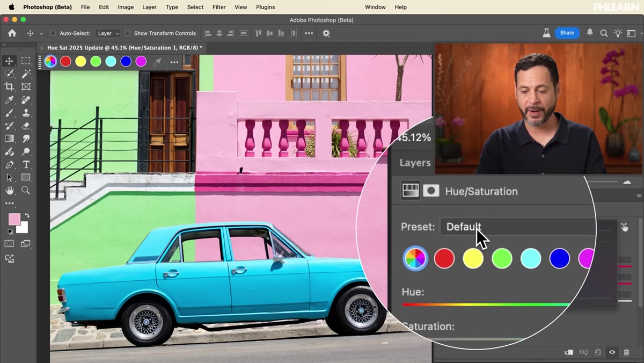This screenshot has width=644, height=363.
Task: Click the Generate Image icon in toolbox
Action: coord(9,258)
